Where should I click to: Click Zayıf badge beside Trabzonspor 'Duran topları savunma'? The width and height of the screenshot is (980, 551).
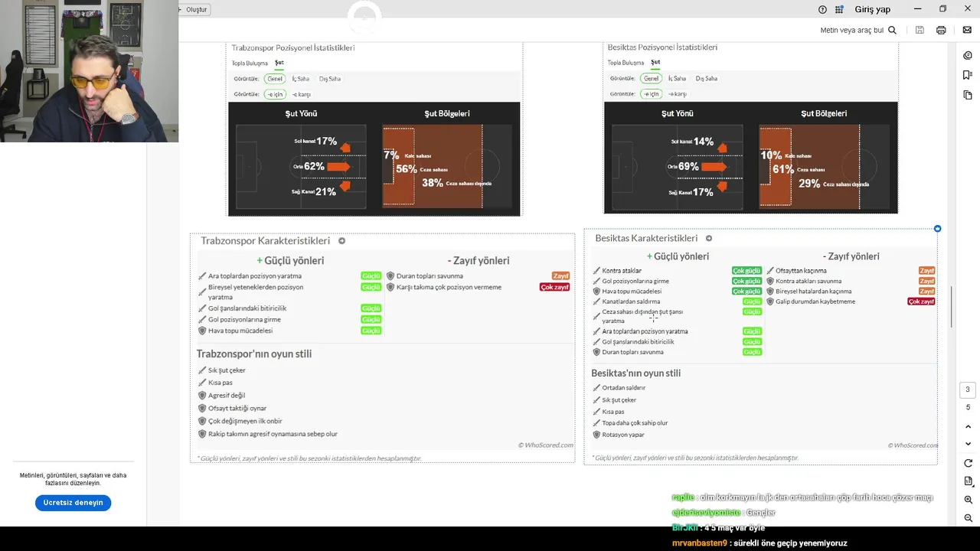click(x=560, y=275)
